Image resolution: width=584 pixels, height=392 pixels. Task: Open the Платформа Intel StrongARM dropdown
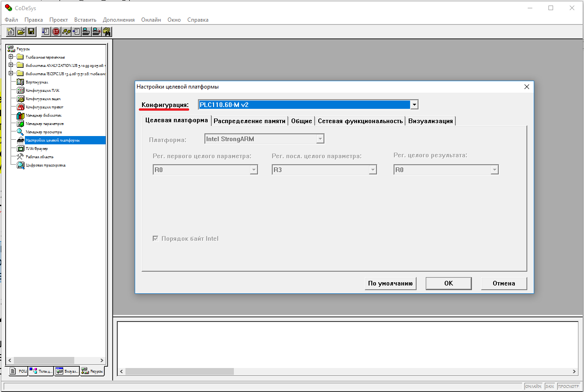[320, 139]
